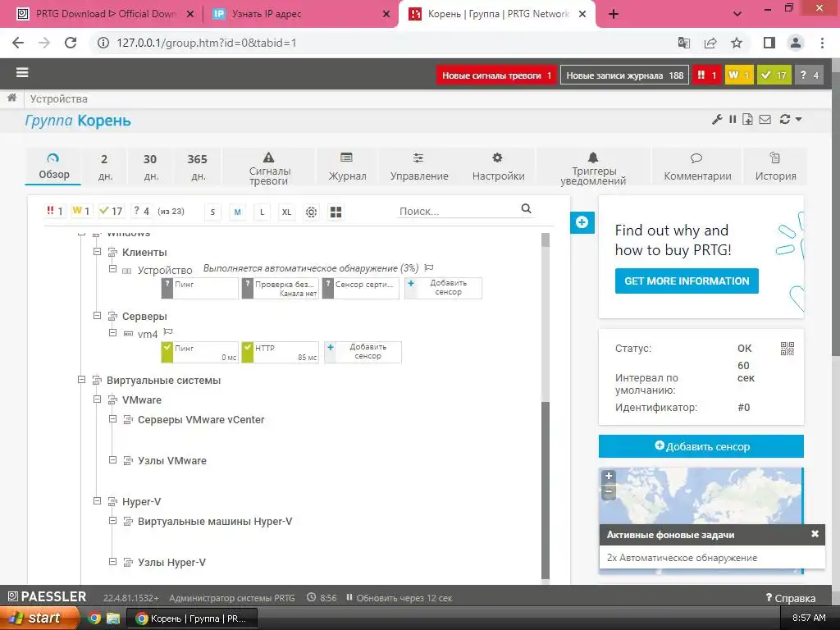Open the Настройки tab
Viewport: 840px width, 630px height.
(x=498, y=167)
